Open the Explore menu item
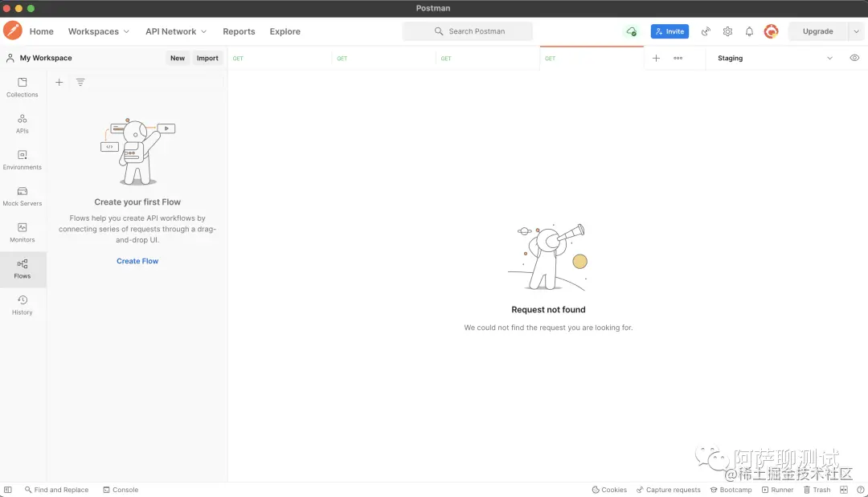 [285, 31]
